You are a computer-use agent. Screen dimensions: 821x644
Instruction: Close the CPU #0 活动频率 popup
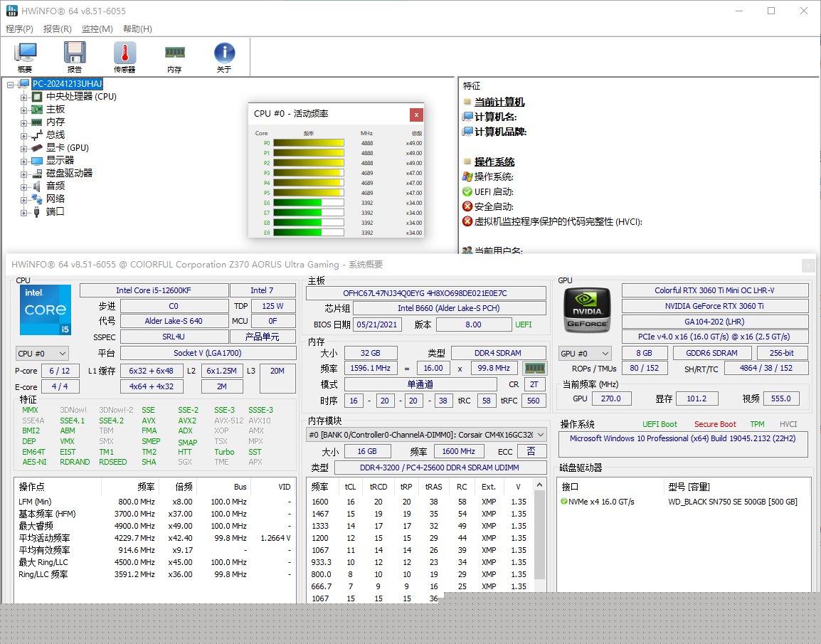[x=416, y=115]
